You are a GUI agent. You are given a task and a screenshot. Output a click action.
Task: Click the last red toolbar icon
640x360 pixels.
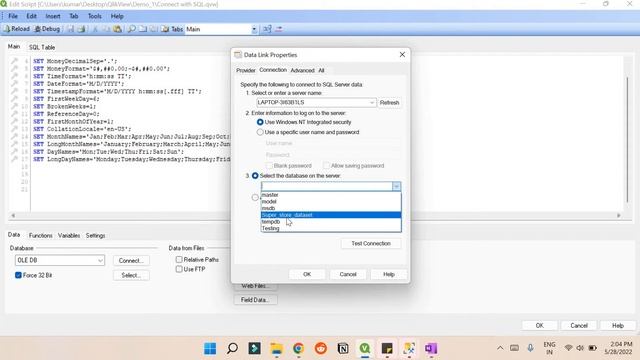click(279, 29)
